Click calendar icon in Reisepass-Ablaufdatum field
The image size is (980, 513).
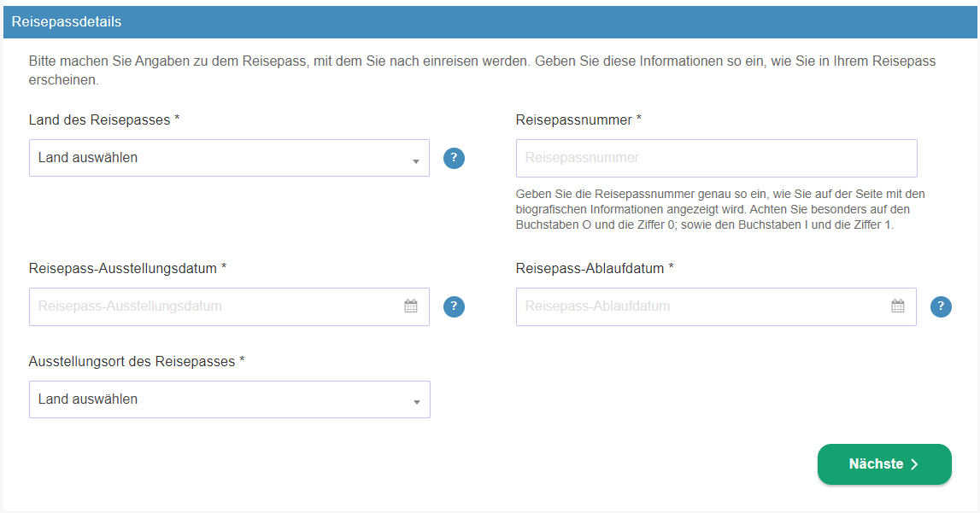(x=898, y=306)
